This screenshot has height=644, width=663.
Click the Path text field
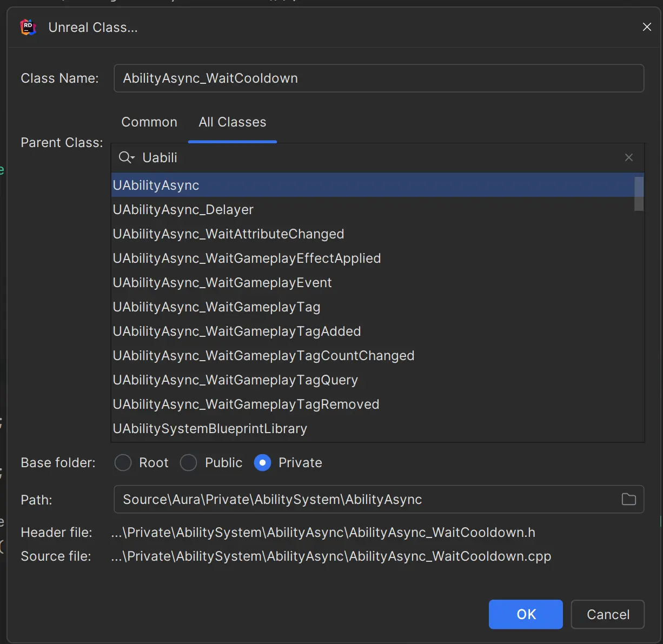[x=368, y=499]
